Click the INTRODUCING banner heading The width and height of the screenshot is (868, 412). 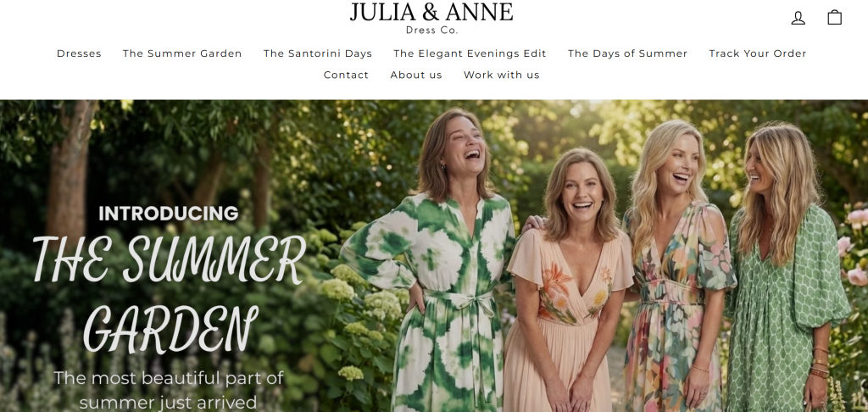pos(169,214)
